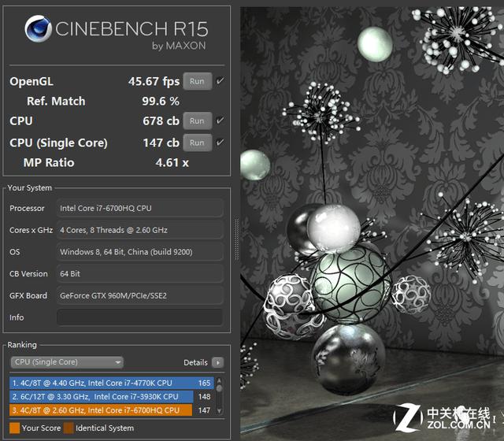Click the 99.6 % Ref. Match value

161,102
